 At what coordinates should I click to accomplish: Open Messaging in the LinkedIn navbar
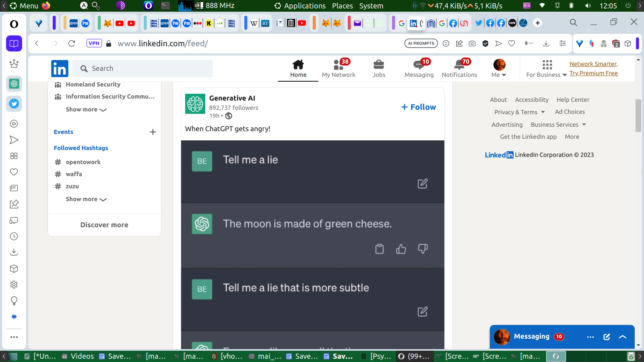pos(419,69)
